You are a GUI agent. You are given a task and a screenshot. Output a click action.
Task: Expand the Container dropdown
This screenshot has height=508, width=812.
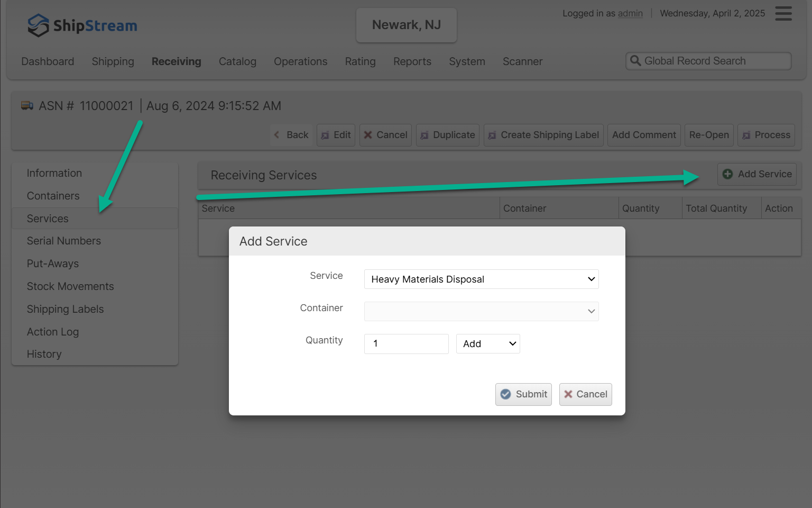coord(481,312)
